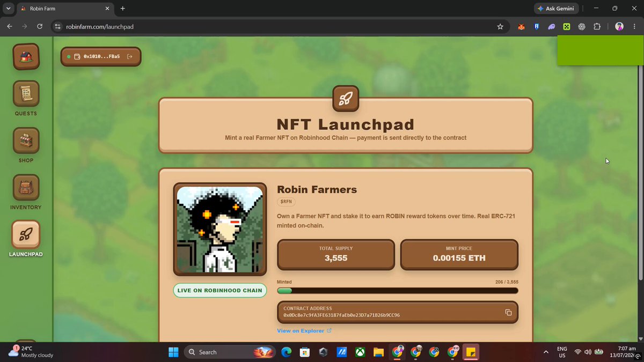
Task: Open the Shop stall icon in sidebar
Action: coord(26,141)
